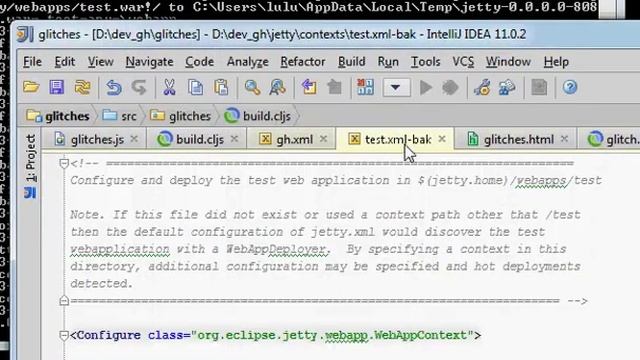640x360 pixels.
Task: Open the run configuration dropdown
Action: click(x=397, y=88)
